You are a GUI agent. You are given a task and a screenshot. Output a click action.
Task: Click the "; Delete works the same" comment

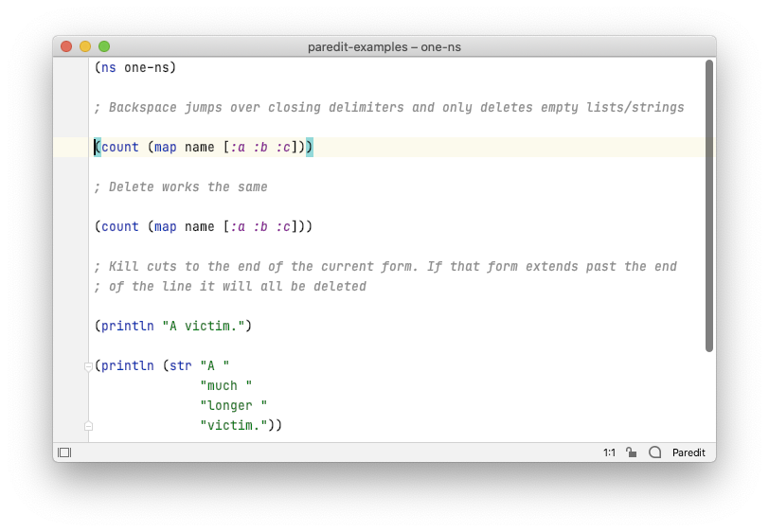click(x=181, y=186)
